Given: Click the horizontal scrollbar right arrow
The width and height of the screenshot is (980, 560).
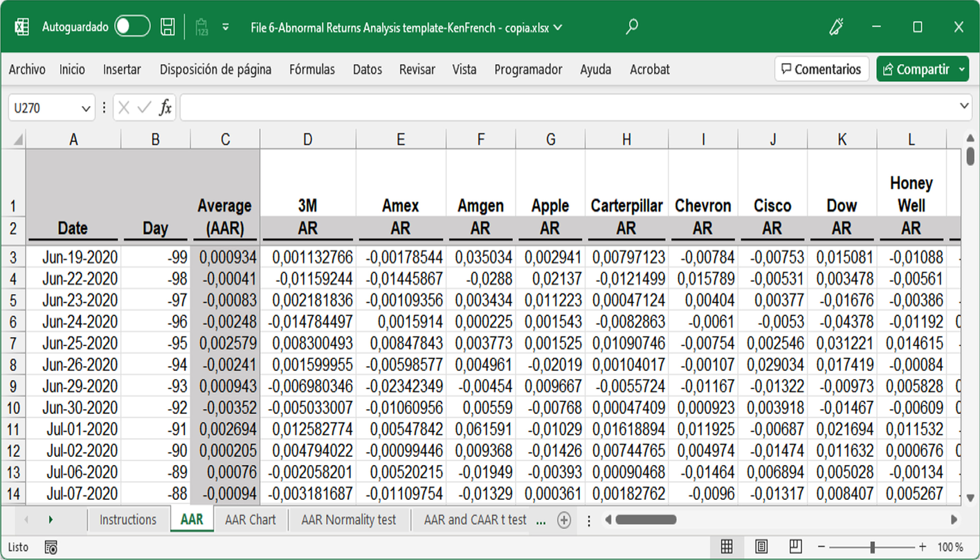Looking at the screenshot, I should (x=954, y=520).
